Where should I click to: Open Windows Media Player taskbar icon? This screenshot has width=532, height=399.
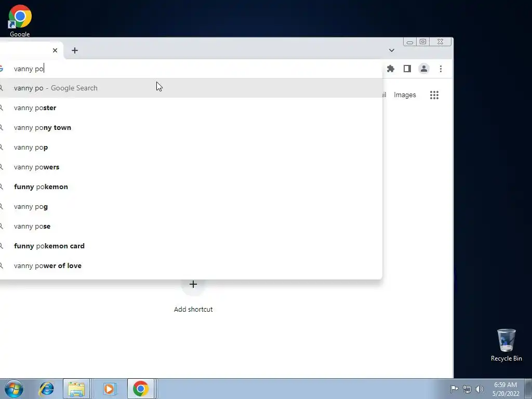(x=109, y=389)
